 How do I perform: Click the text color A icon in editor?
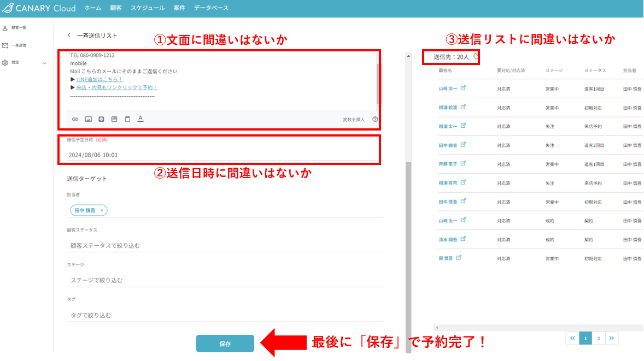[140, 119]
